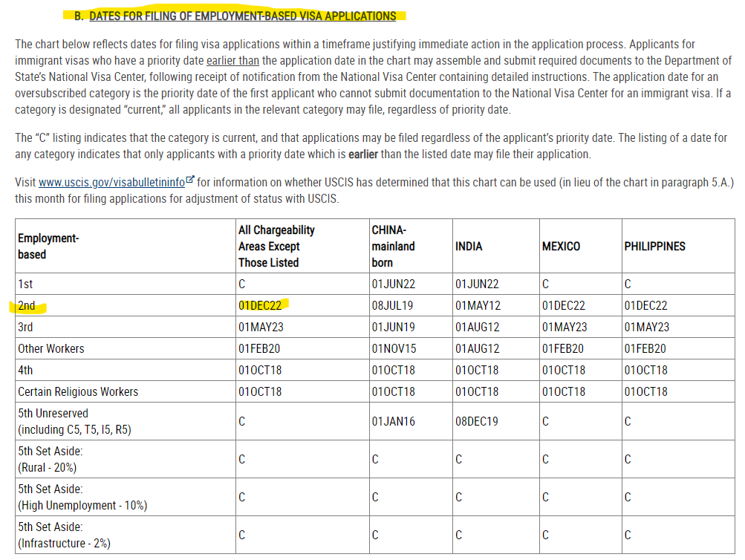Screen dimensions: 745x560
Task: Click the 08JUL19 cell under China
Action: pyautogui.click(x=392, y=305)
